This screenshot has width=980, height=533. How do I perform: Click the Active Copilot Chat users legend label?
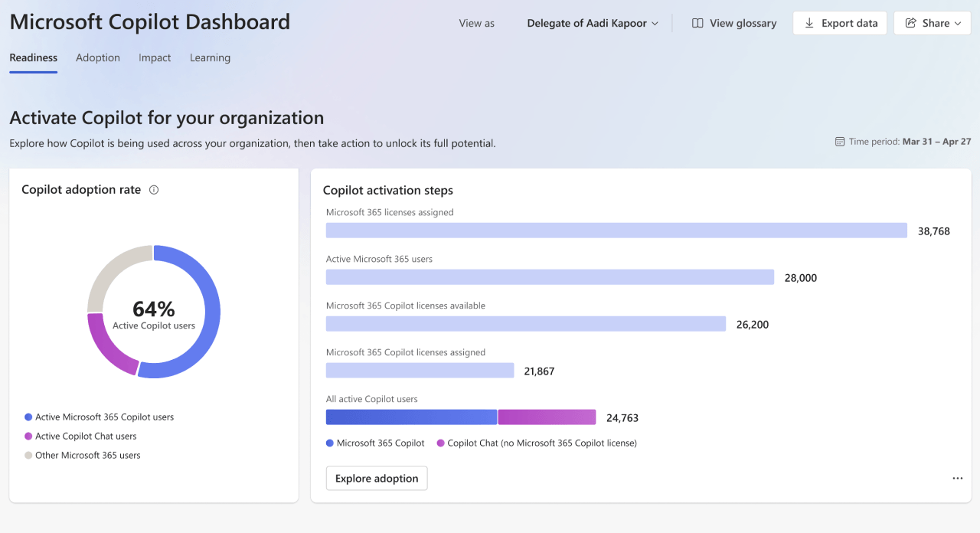[86, 437]
